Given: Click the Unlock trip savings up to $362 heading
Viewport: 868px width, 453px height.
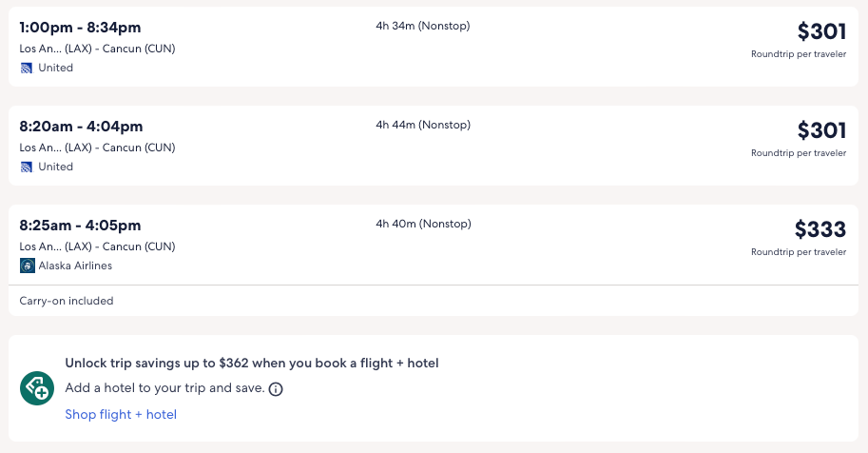Looking at the screenshot, I should pyautogui.click(x=251, y=363).
